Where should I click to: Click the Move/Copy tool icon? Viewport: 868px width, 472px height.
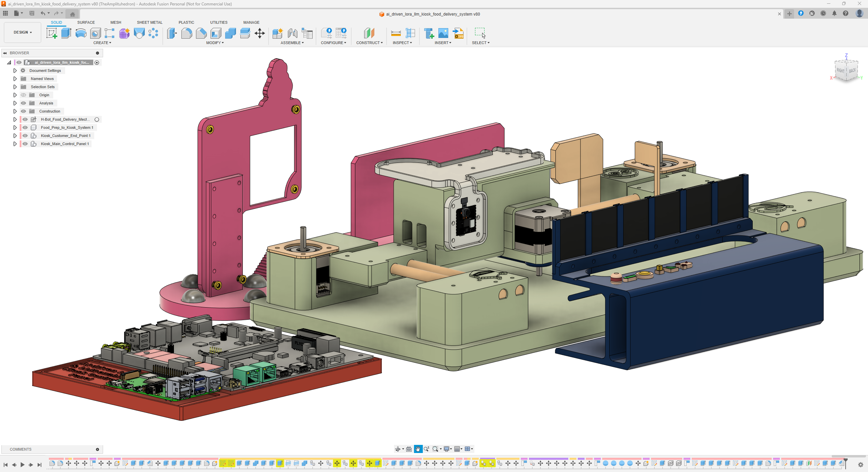click(260, 33)
